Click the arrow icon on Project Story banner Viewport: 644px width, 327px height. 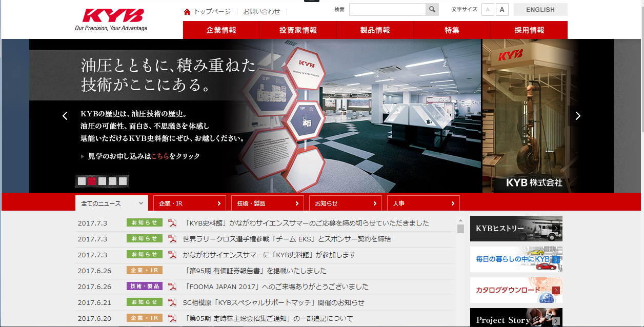tap(556, 321)
